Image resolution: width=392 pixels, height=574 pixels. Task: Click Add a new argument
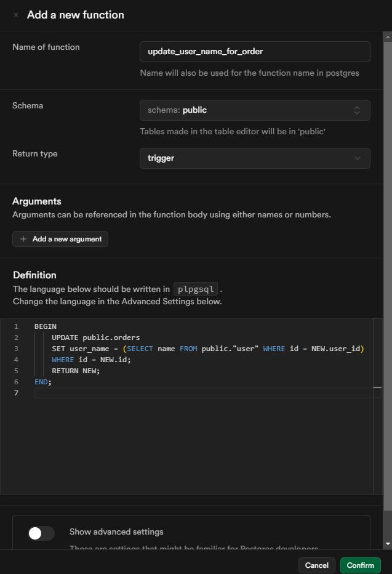pos(60,238)
